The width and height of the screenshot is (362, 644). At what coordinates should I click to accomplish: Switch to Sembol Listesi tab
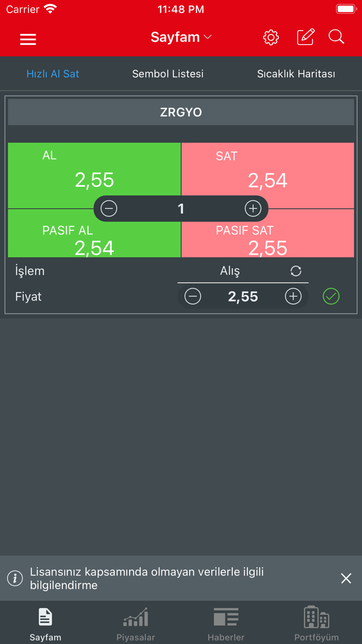point(168,74)
